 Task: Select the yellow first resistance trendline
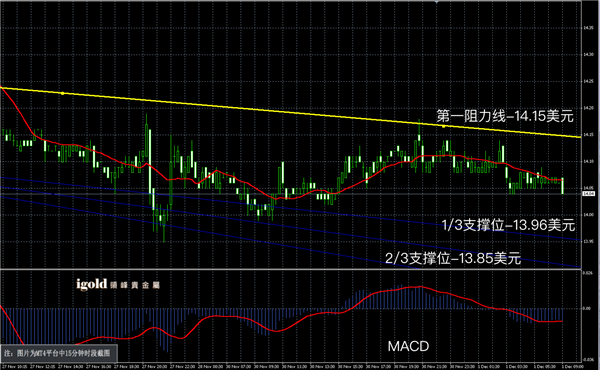point(291,112)
